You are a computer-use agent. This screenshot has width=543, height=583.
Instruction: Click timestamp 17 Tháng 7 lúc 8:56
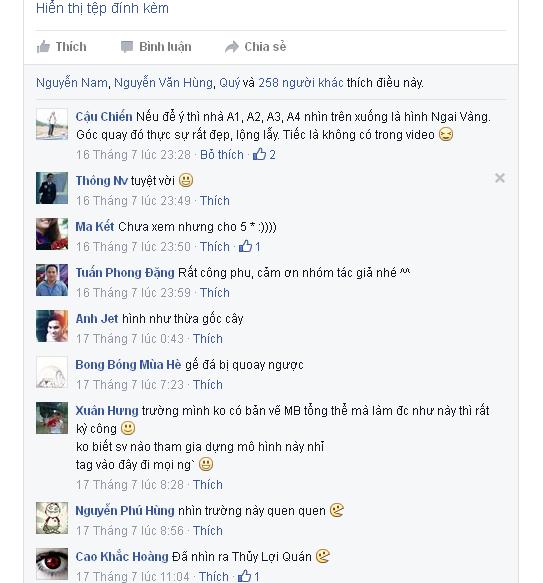click(130, 530)
